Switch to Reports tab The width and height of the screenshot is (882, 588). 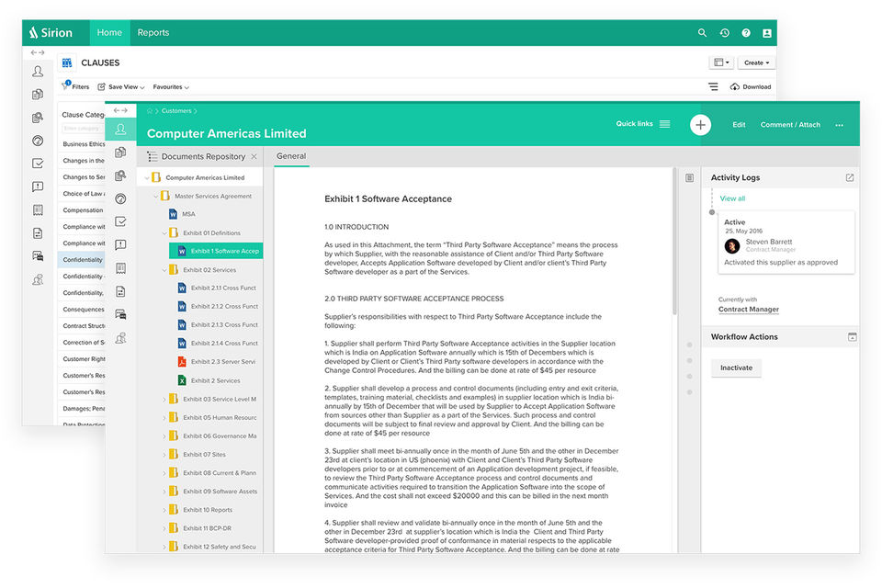point(153,33)
